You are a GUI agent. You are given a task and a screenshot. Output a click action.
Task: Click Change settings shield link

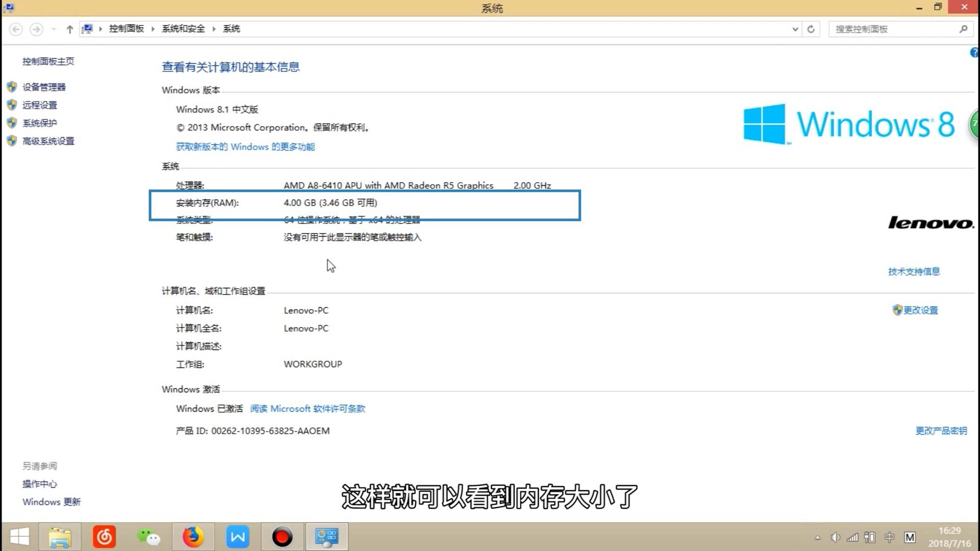tap(920, 310)
